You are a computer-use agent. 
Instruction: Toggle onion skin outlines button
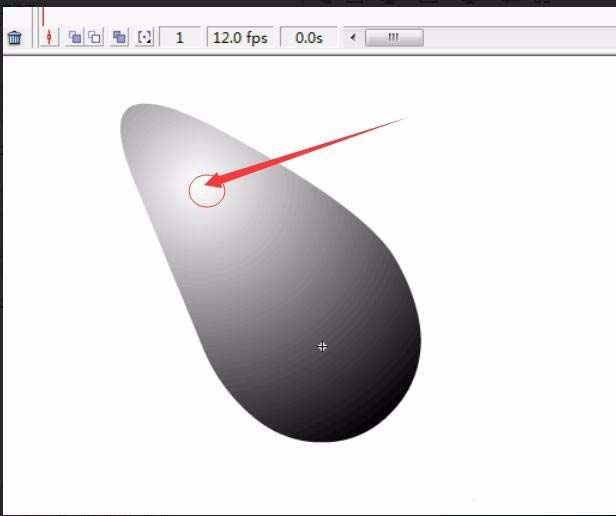click(x=95, y=38)
